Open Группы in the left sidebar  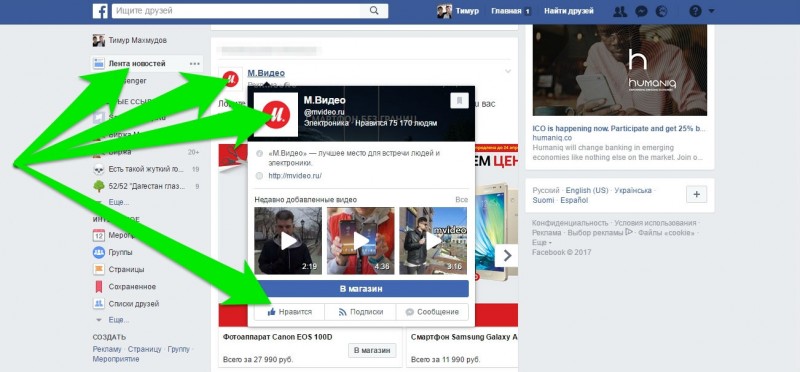(x=120, y=252)
